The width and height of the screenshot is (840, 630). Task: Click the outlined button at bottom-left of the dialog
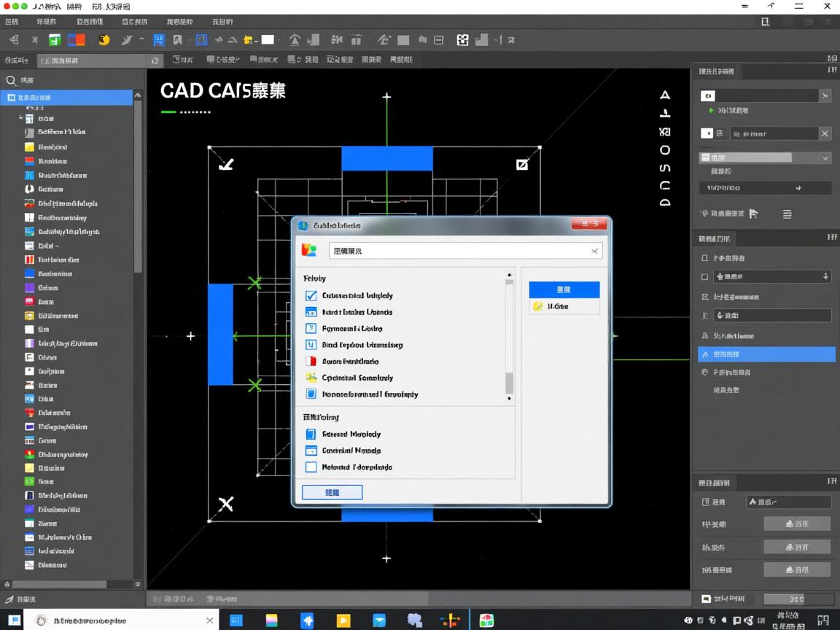point(332,492)
